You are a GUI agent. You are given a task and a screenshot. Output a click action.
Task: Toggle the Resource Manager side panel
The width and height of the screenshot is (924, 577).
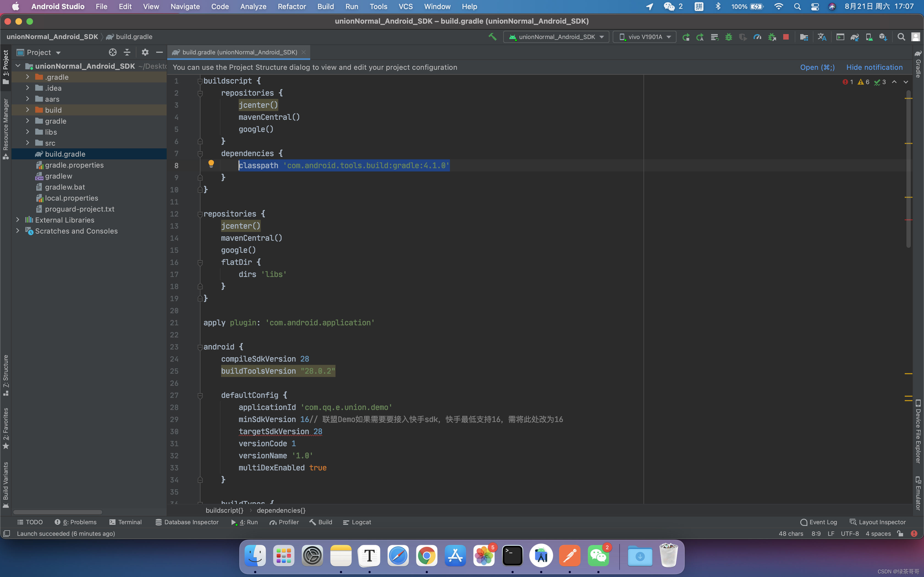(6, 128)
